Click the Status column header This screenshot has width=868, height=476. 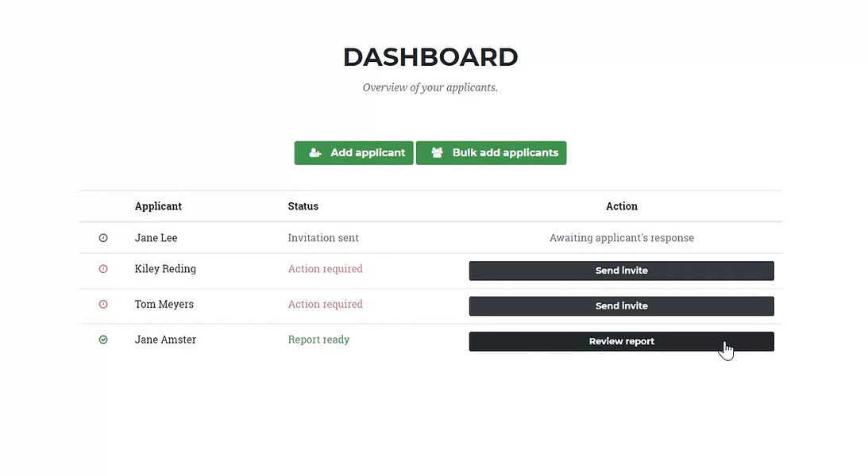(x=303, y=206)
